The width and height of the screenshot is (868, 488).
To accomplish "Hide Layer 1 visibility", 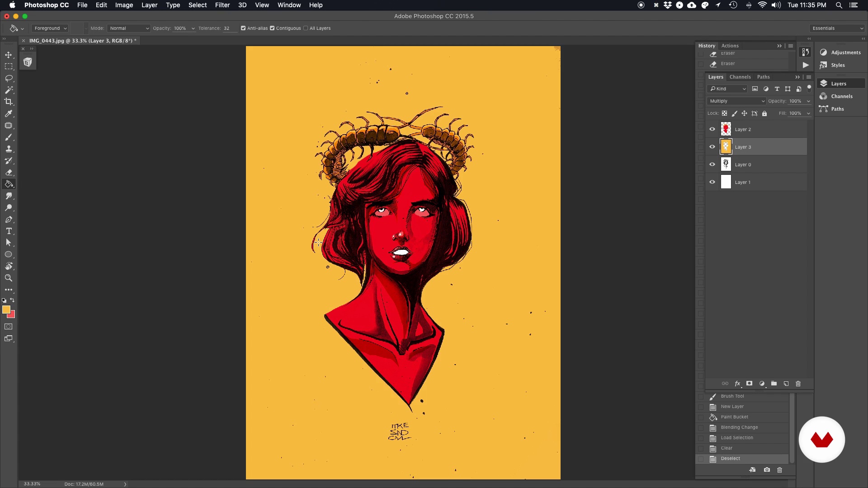I will point(712,182).
